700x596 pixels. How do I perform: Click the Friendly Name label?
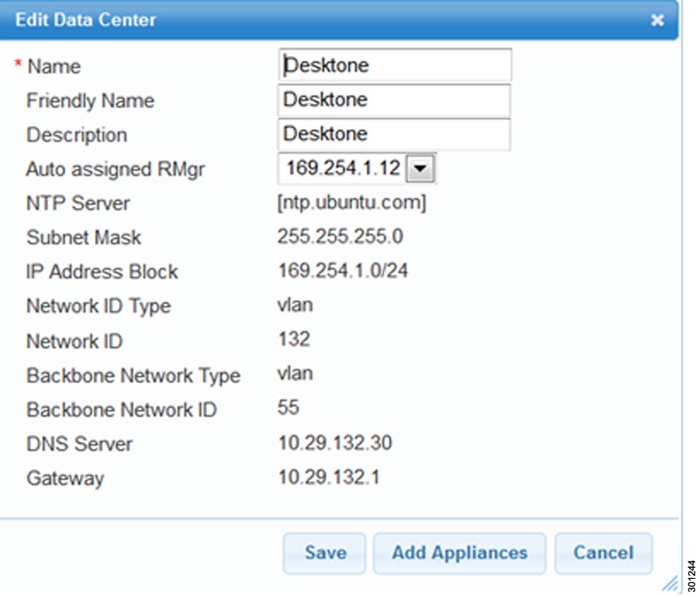[91, 101]
